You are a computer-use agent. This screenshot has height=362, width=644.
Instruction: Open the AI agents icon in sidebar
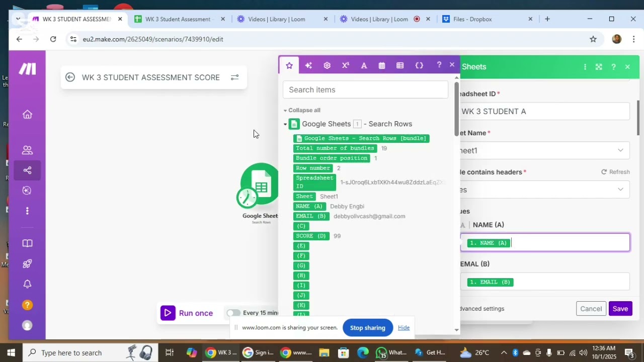[x=27, y=191]
